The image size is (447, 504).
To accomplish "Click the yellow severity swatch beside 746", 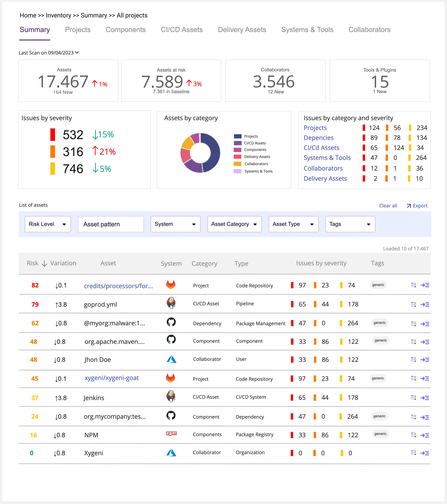I will (53, 169).
